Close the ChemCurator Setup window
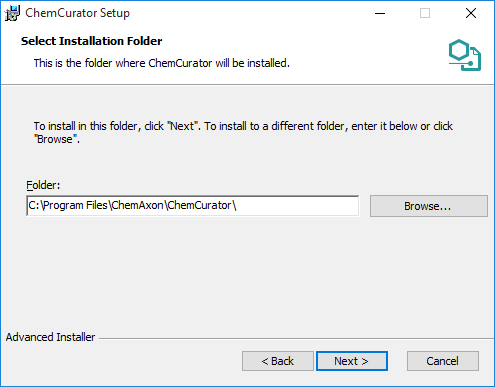Viewport: 495px width, 387px height. pyautogui.click(x=471, y=13)
